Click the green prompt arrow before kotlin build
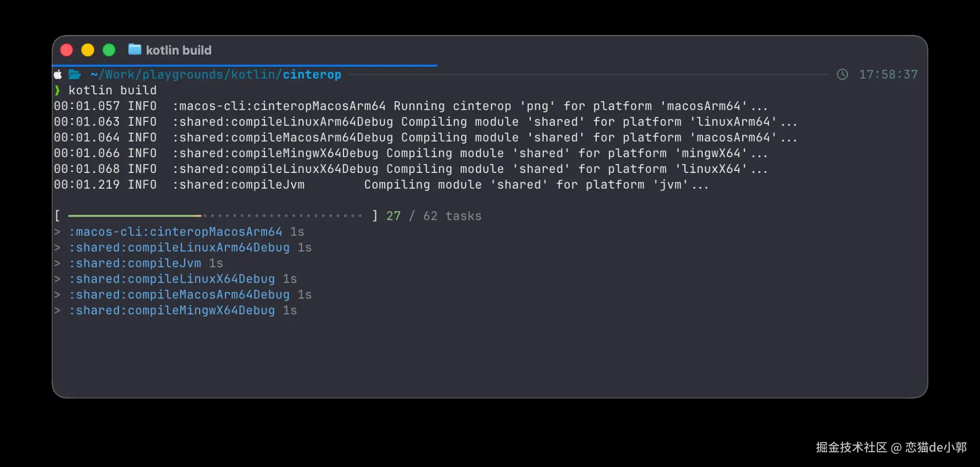 point(57,90)
